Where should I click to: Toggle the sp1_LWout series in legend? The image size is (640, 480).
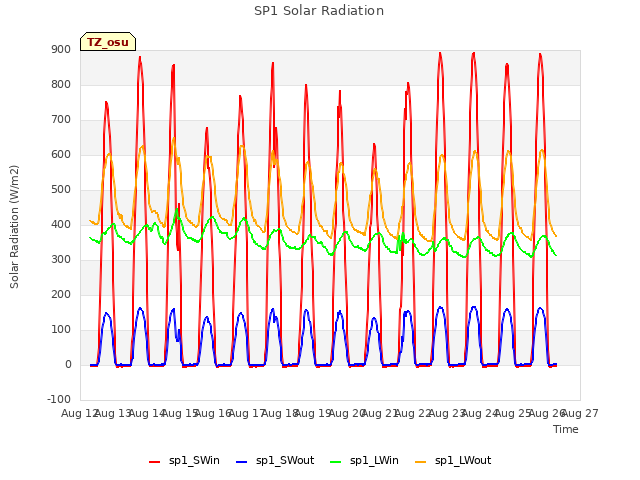[x=453, y=461]
